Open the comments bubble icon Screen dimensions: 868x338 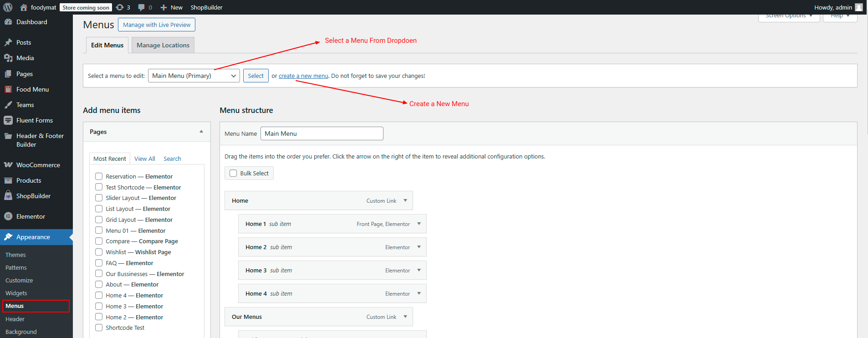pyautogui.click(x=142, y=7)
